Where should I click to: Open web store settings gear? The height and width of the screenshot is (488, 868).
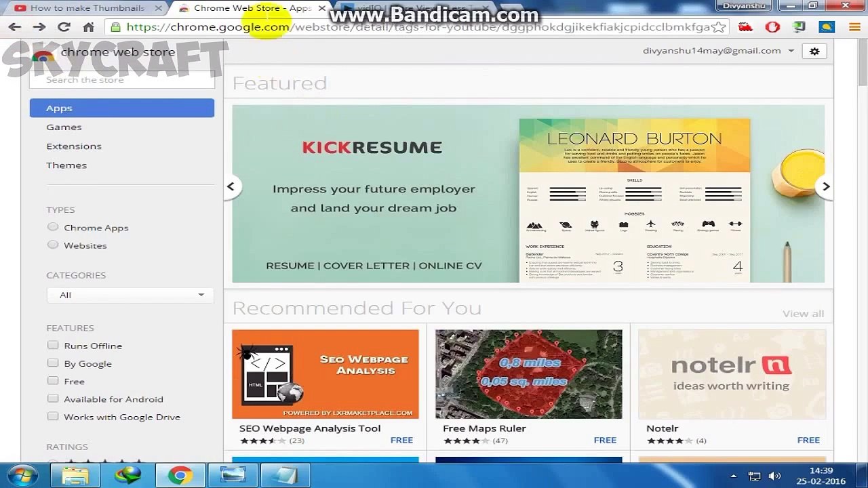coord(814,51)
